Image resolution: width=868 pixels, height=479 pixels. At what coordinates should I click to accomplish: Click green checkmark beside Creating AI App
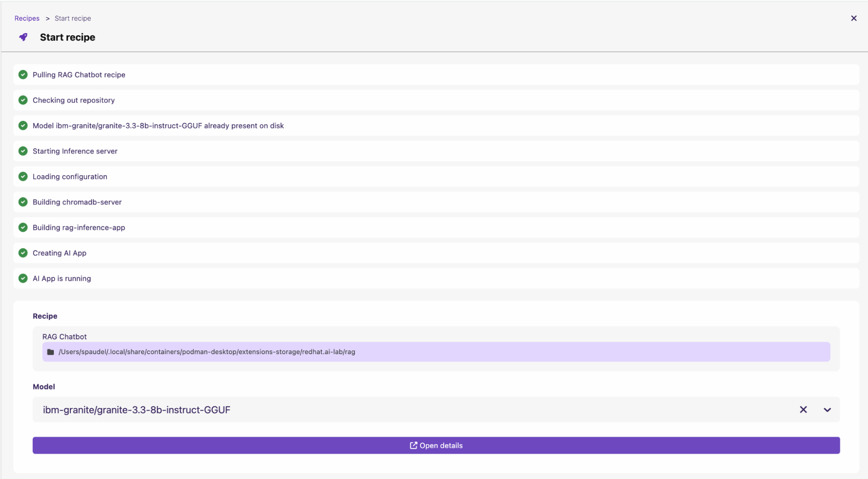[x=23, y=253]
